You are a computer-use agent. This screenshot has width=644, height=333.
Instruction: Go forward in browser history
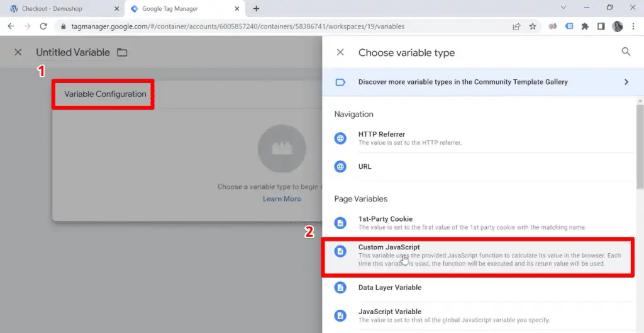point(27,26)
